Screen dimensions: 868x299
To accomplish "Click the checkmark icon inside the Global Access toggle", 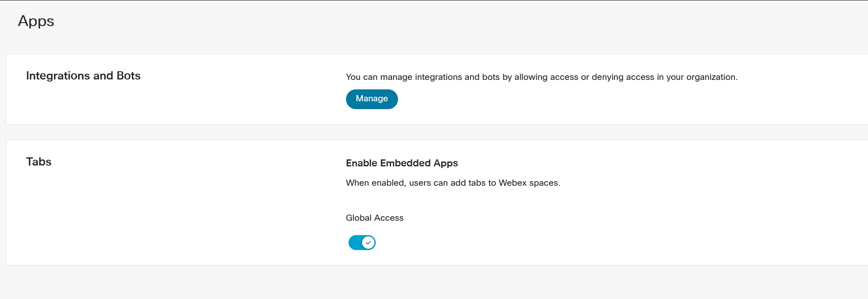I will [x=368, y=243].
